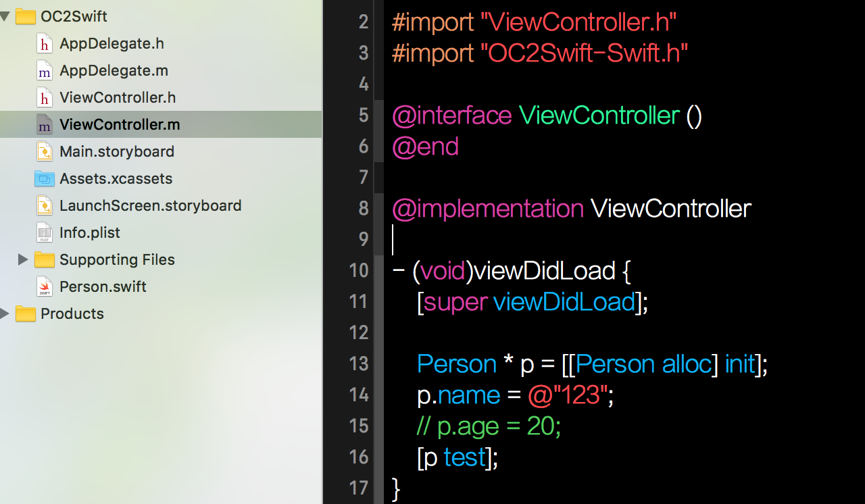Place cursor on @implementation ViewController line
Viewport: 865px width, 504px height.
click(572, 209)
